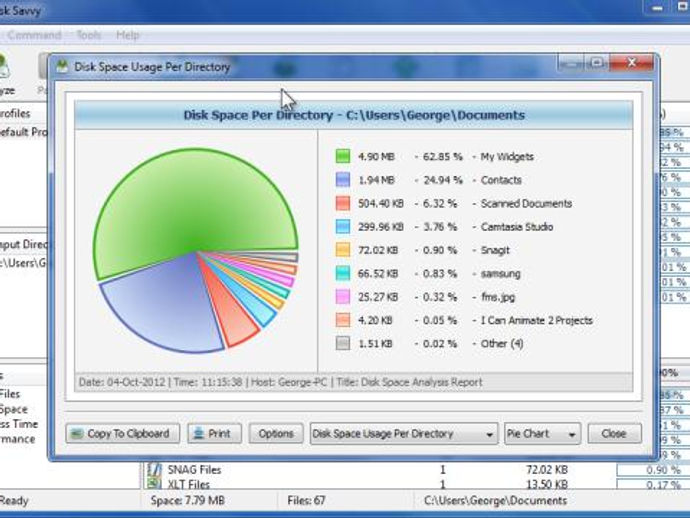
Task: Click the SNAG Files file type icon
Action: tap(154, 469)
